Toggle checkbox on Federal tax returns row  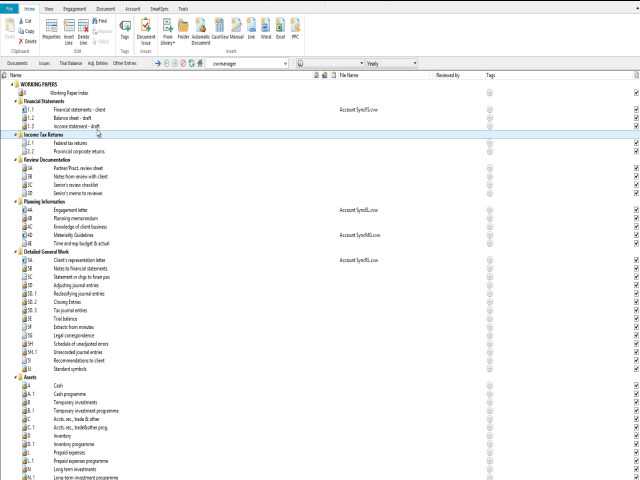click(x=636, y=143)
